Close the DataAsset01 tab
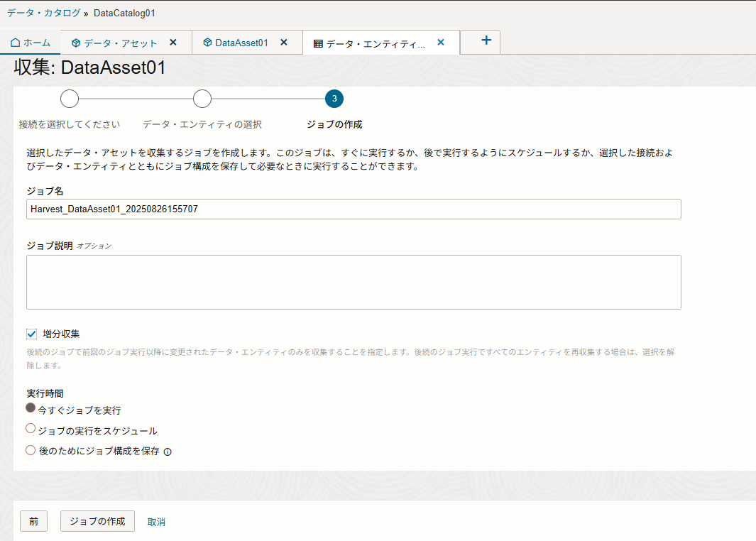The width and height of the screenshot is (756, 541). [284, 43]
